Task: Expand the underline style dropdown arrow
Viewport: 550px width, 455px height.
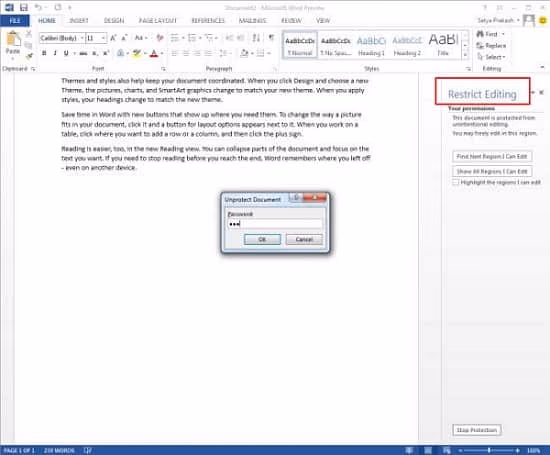Action: click(74, 53)
